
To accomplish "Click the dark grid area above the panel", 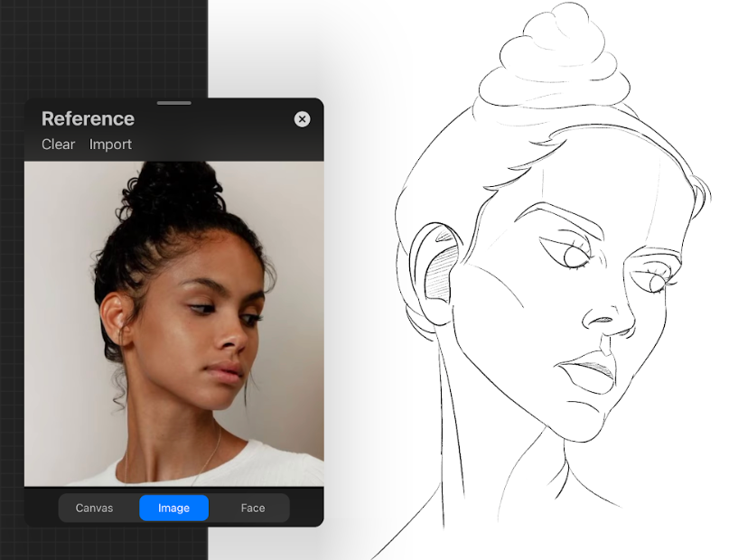I will point(104,45).
